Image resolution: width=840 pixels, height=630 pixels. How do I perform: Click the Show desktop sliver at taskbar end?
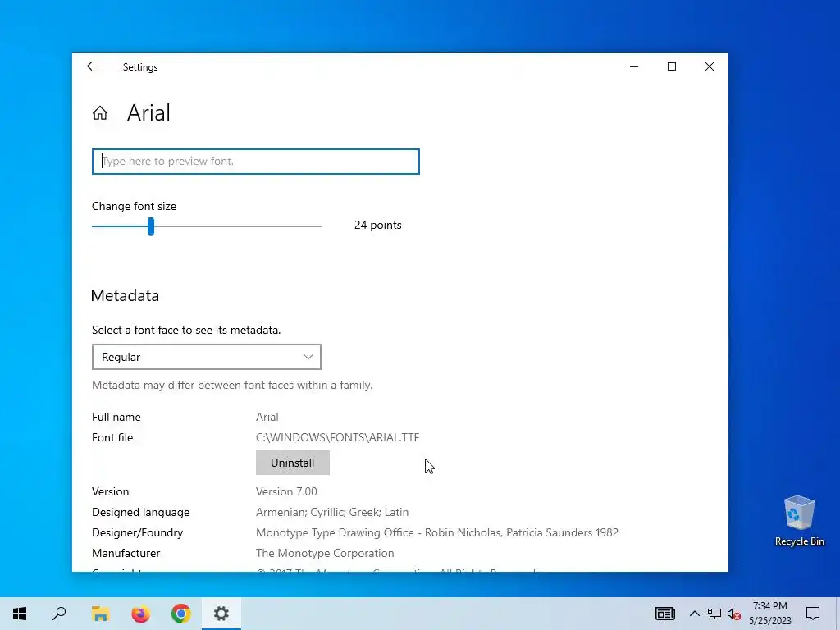tap(838, 614)
